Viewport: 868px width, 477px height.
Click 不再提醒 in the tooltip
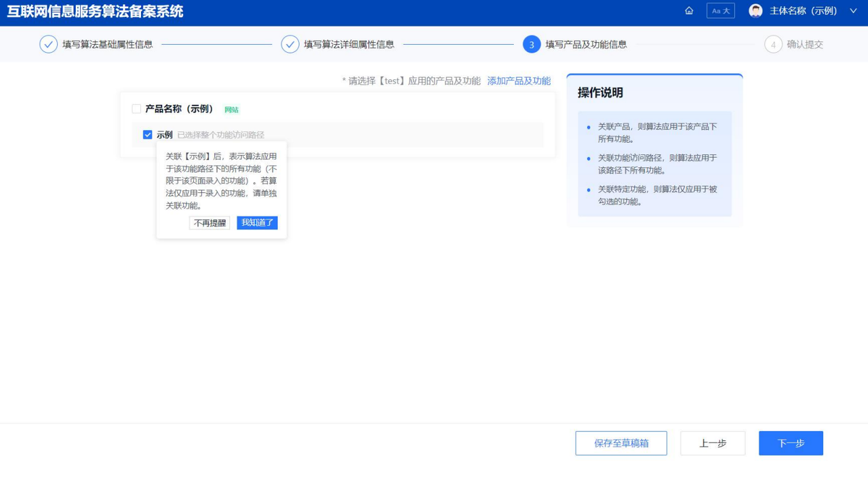[x=210, y=223]
